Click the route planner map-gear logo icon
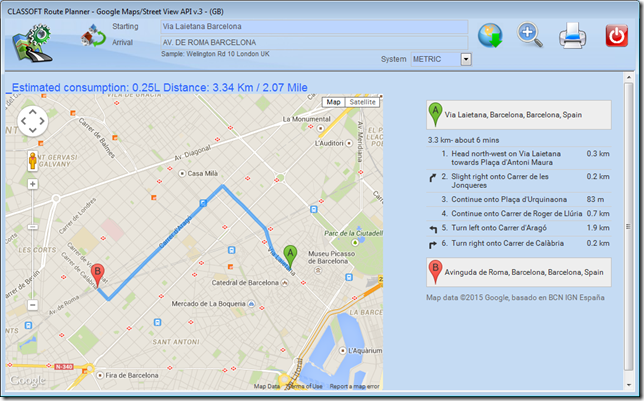644x401 pixels. (x=32, y=44)
